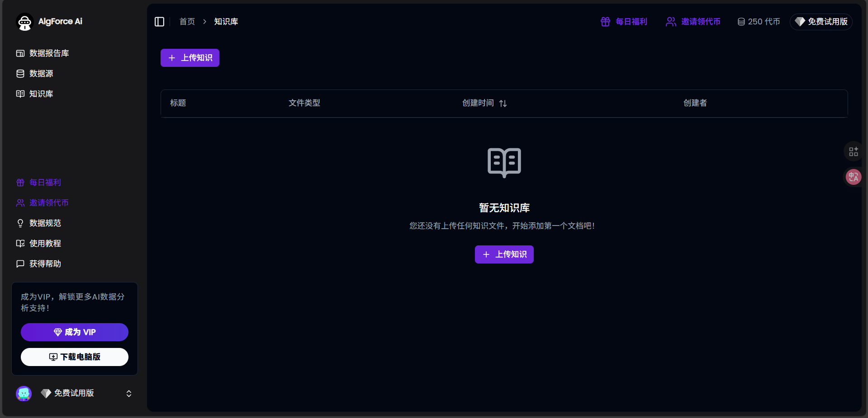Click the 250 代币 balance

tap(759, 22)
